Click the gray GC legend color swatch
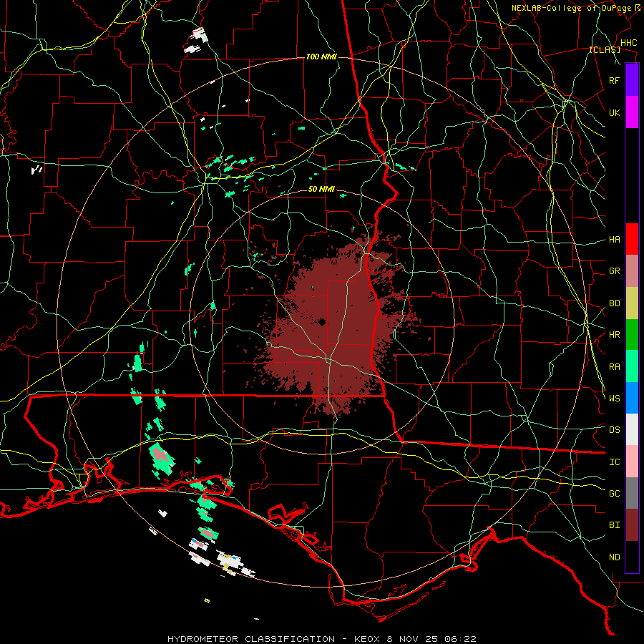The image size is (644, 644). 632,493
